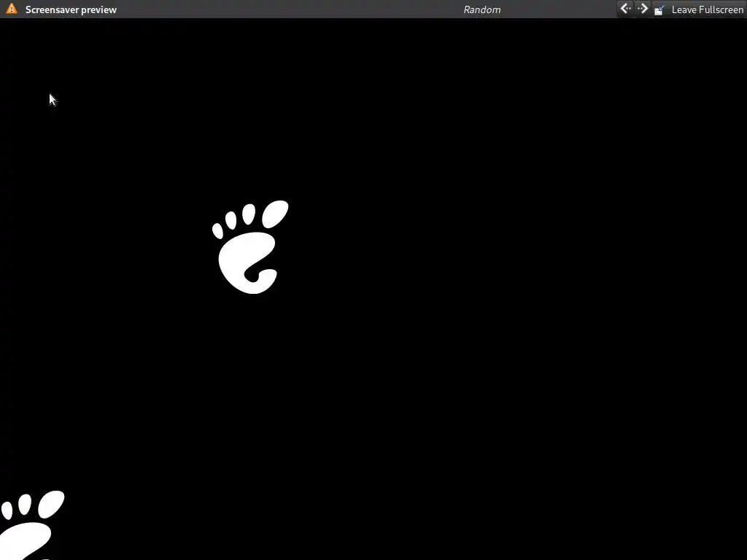Screen dimensions: 747x560
Task: Click the Leave Fullscreen button
Action: [x=698, y=9]
